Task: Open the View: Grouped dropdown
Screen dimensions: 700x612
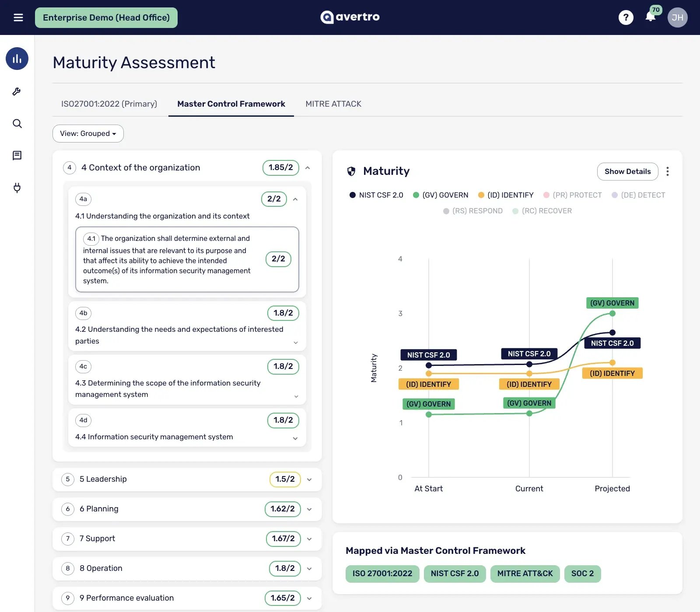Action: [88, 133]
